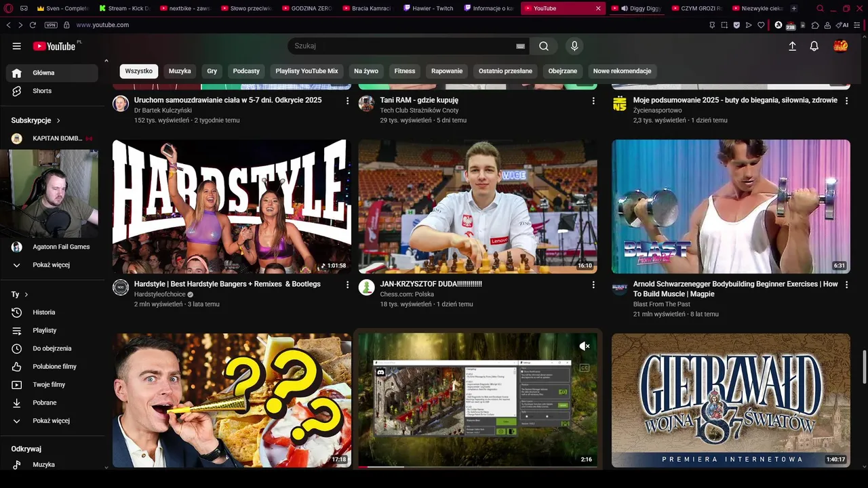Click the upload/create icon in YouTube header
This screenshot has height=488, width=868.
(792, 46)
